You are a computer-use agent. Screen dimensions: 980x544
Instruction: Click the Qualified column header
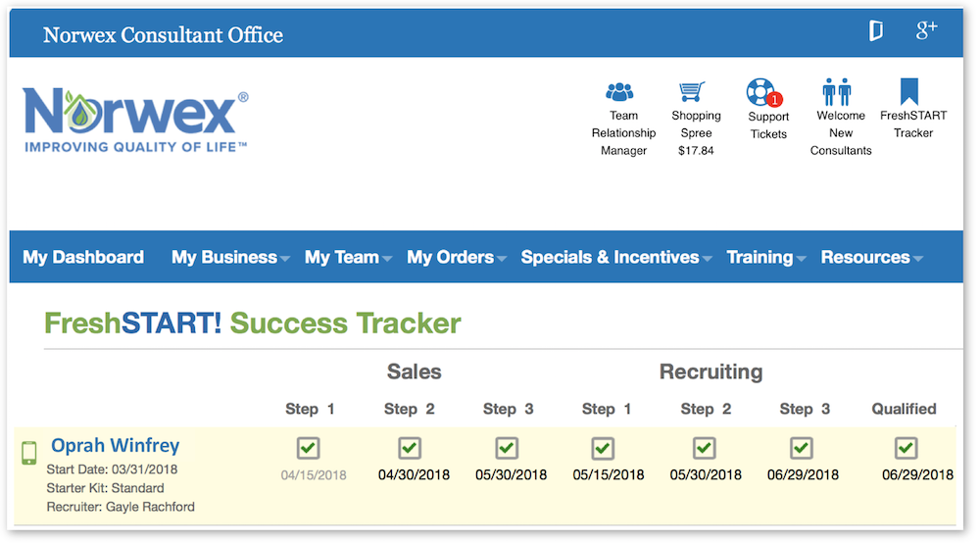point(904,409)
